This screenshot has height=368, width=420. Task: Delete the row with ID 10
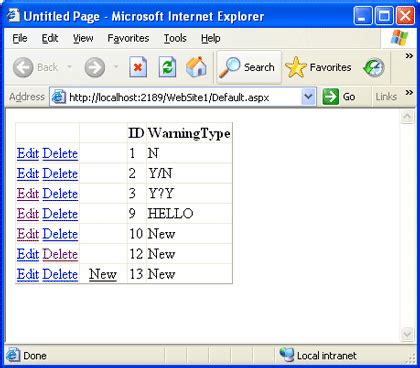pyautogui.click(x=60, y=234)
